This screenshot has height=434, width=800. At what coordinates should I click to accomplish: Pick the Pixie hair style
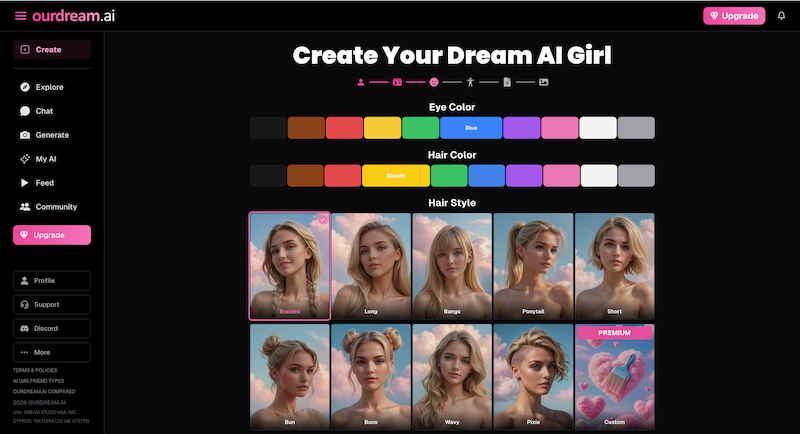(533, 377)
